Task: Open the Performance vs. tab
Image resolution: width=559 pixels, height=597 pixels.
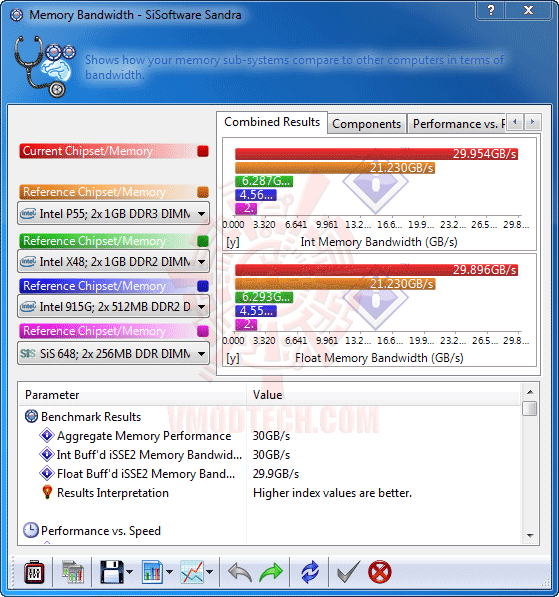Action: (x=457, y=124)
